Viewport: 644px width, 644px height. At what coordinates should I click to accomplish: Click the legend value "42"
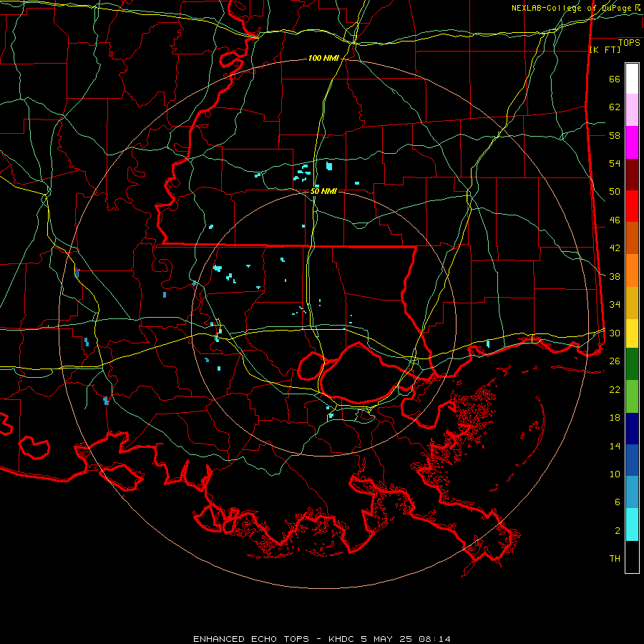615,248
